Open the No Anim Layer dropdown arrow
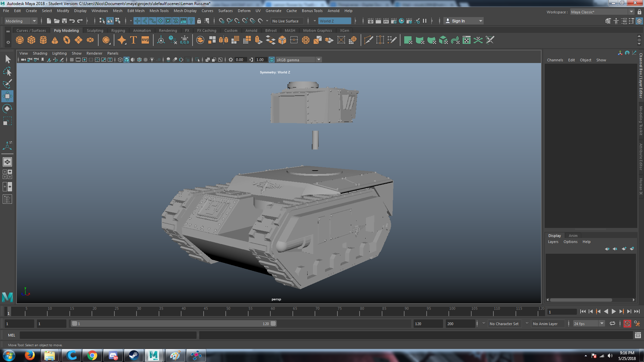This screenshot has height=362, width=644. (x=527, y=323)
